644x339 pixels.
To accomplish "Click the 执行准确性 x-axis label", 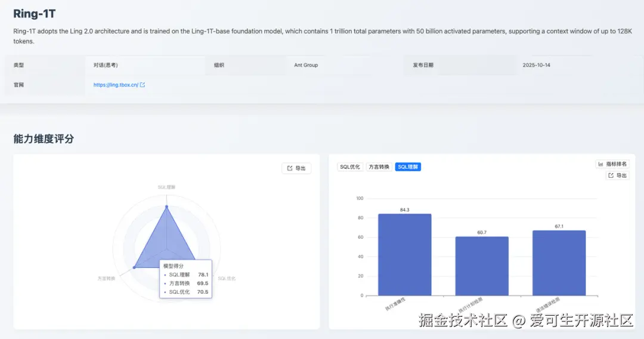I will click(395, 304).
